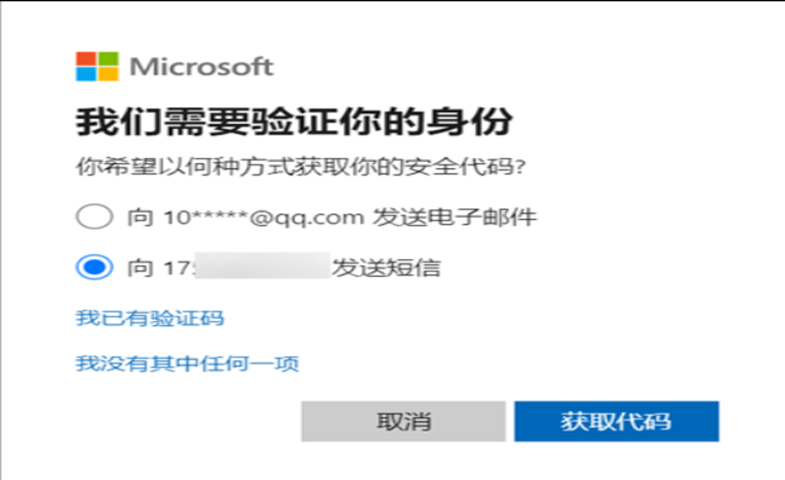
Task: Click the Microsoft four-color logo icon
Action: click(x=97, y=66)
